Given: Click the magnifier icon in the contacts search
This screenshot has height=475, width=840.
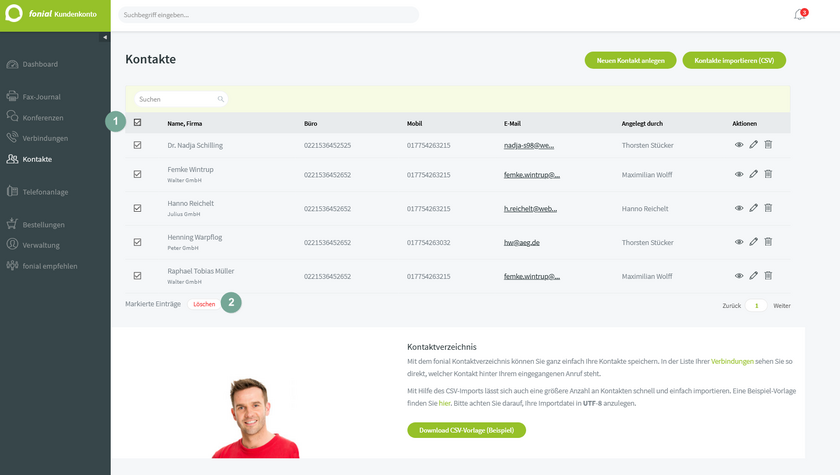Looking at the screenshot, I should tap(220, 99).
